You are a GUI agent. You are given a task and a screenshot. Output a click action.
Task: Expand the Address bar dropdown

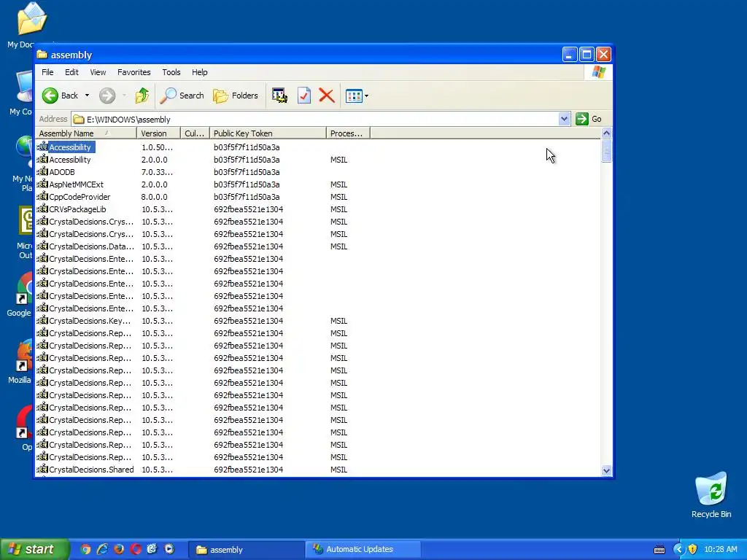564,119
